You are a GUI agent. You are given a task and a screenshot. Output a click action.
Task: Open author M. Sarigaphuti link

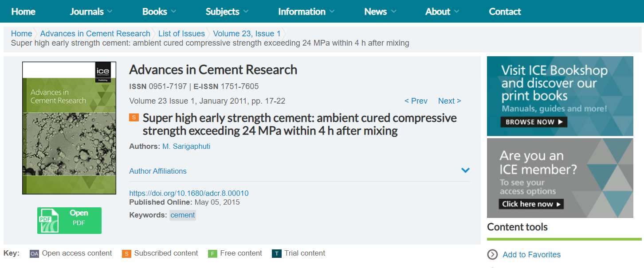pos(186,146)
